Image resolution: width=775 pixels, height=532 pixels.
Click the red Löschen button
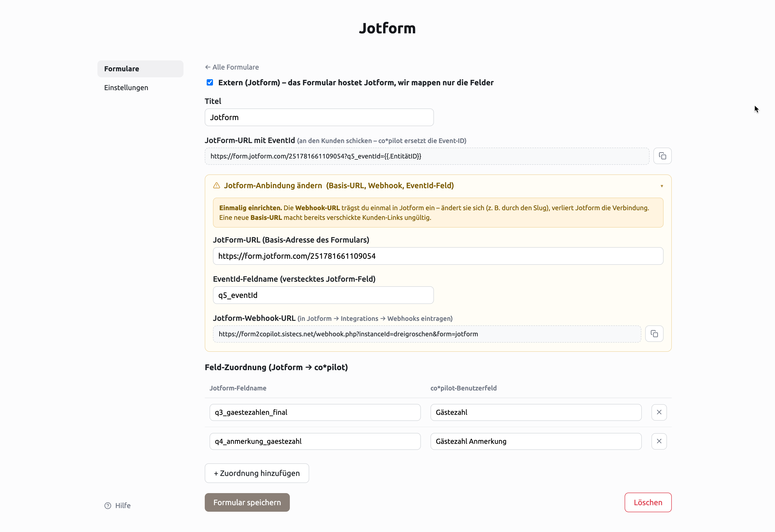coord(648,502)
